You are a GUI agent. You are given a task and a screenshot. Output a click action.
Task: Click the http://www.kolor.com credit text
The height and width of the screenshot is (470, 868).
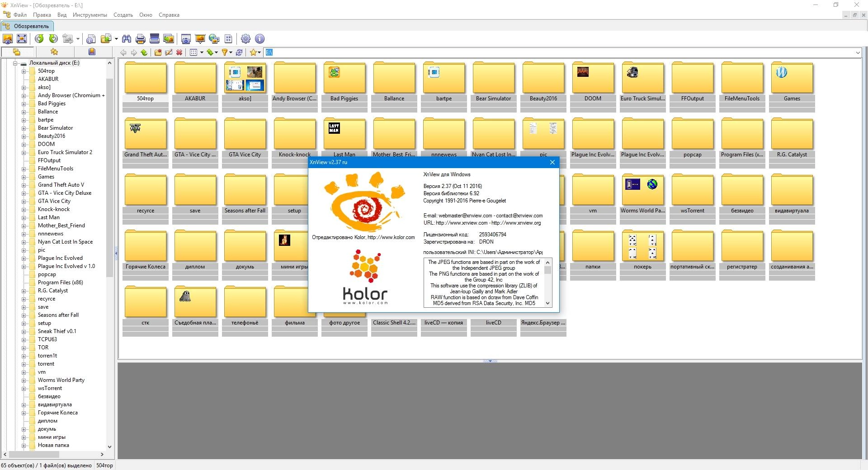391,237
